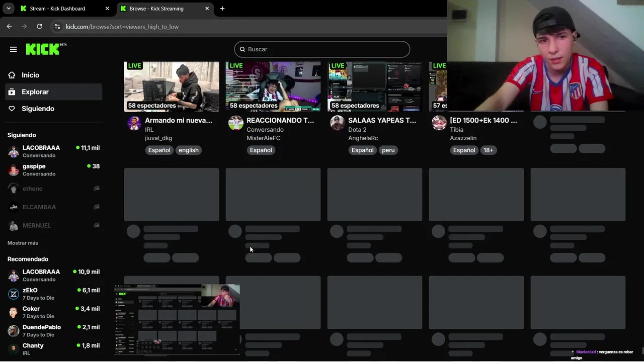Open Coker recommended channel name
The image size is (644, 362).
tap(31, 309)
